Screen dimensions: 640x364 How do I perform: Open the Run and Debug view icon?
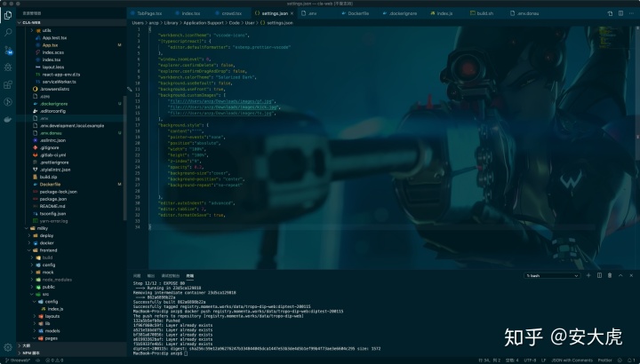point(8,67)
